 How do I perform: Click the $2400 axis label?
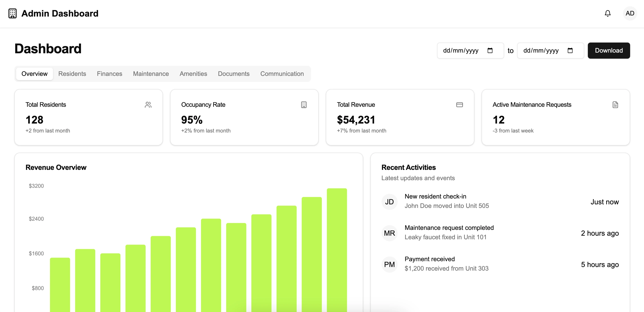tap(36, 219)
